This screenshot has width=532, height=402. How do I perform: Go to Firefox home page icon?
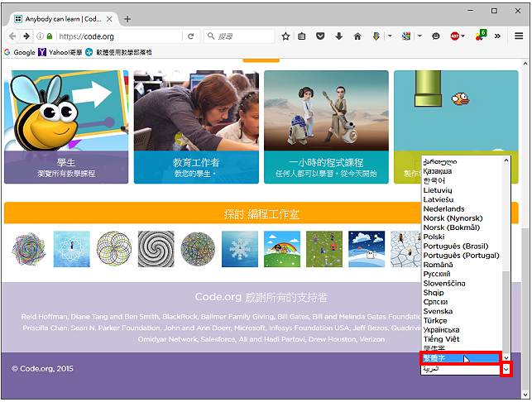[357, 36]
